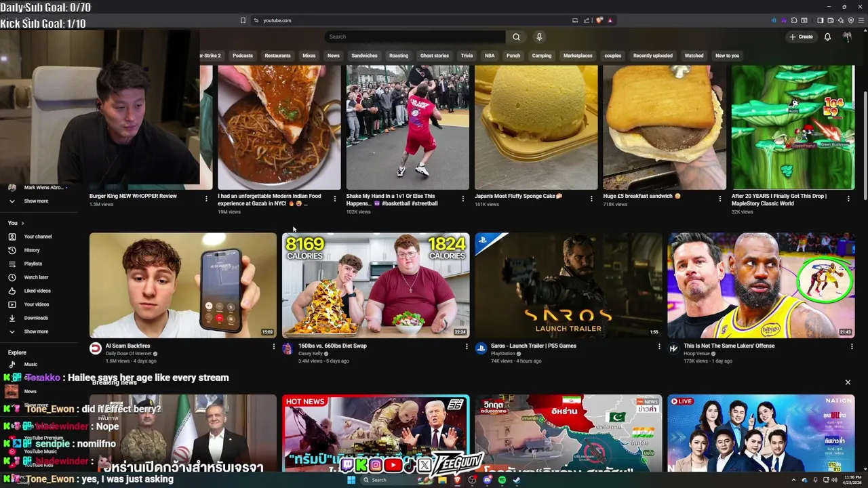Play the 8169 vs 1824 calories thumbnail
This screenshot has width=868, height=488.
pyautogui.click(x=376, y=285)
